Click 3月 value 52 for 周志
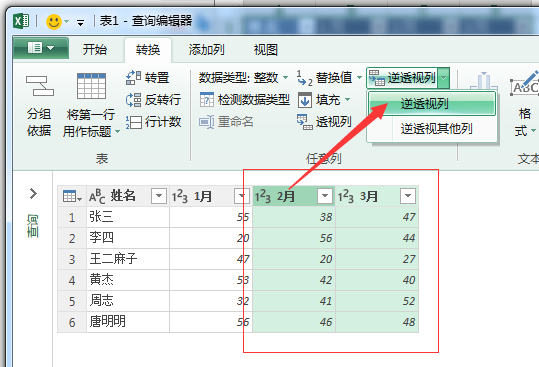This screenshot has width=539, height=367. point(377,301)
